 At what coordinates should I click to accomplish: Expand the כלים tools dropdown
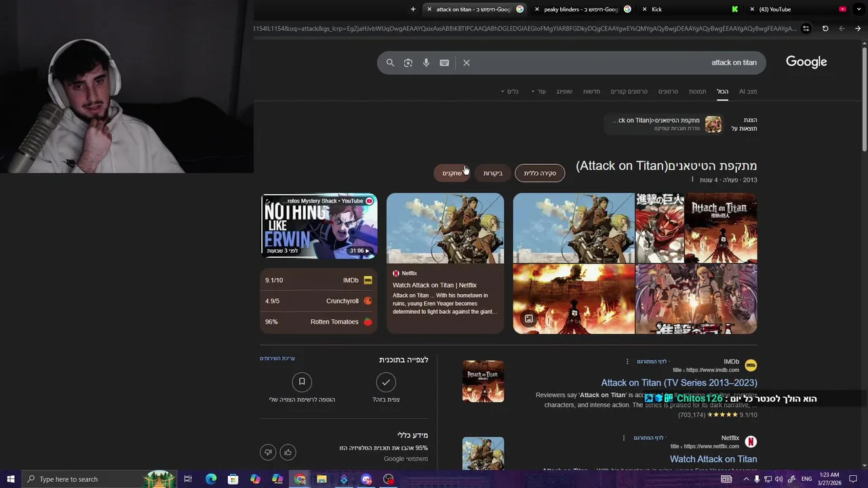[x=510, y=91]
